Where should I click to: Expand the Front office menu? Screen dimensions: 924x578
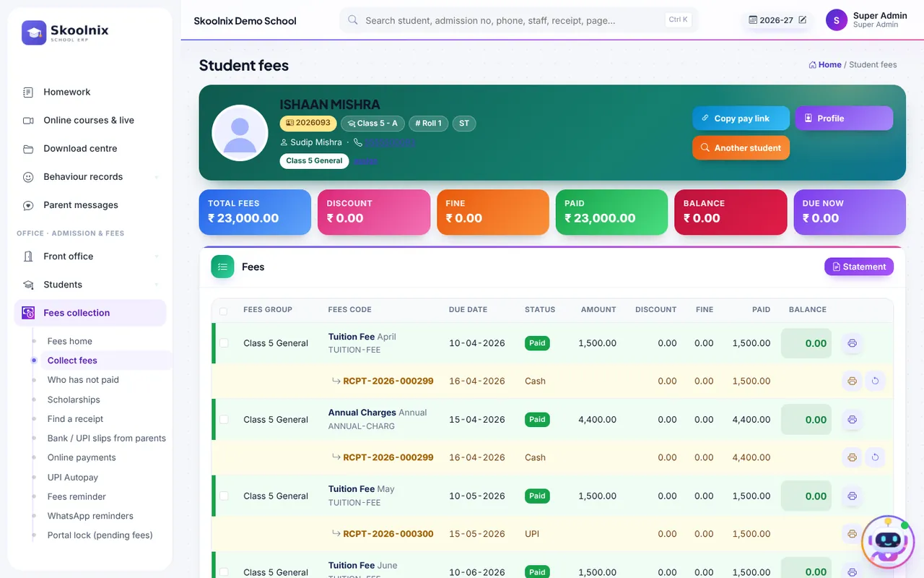90,256
